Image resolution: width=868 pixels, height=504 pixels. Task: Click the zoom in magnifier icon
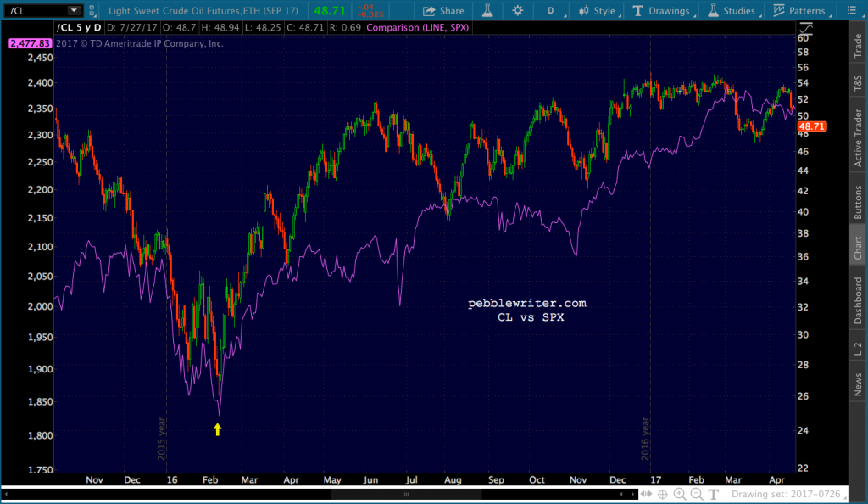pyautogui.click(x=680, y=494)
